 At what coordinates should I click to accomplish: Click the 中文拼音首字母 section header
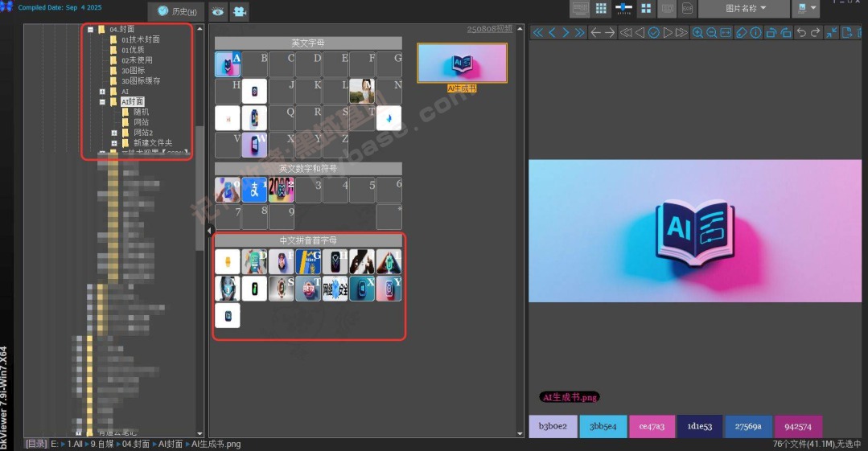click(308, 240)
